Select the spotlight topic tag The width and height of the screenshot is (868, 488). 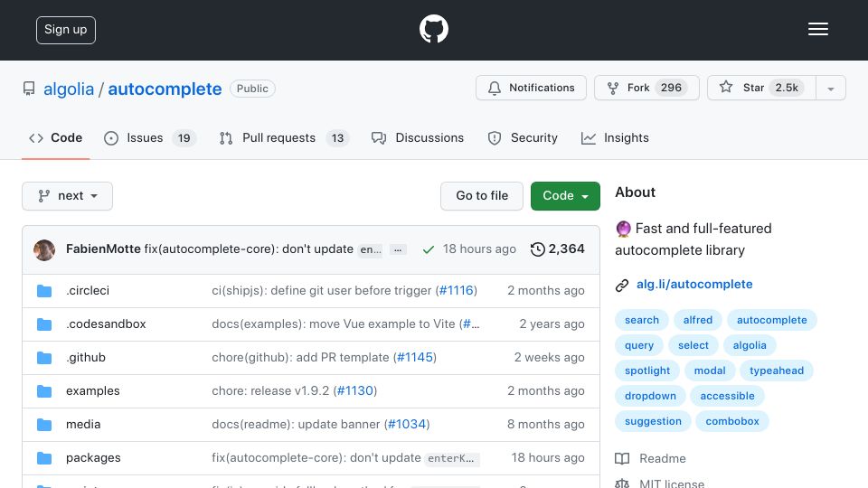[x=647, y=371]
